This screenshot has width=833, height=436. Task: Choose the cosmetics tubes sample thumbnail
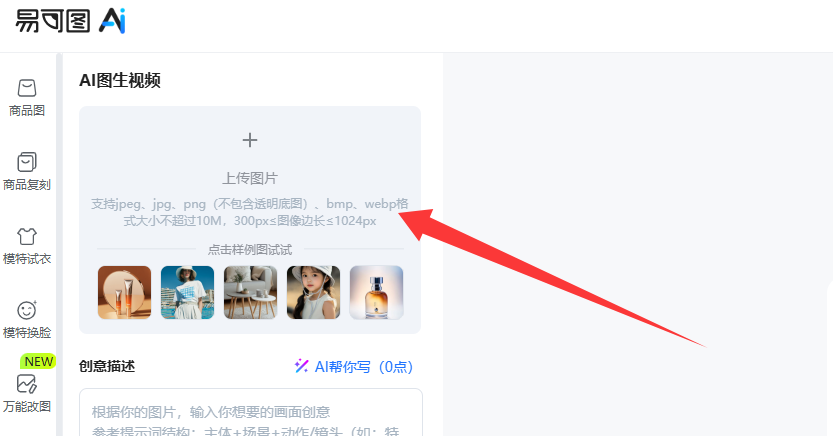pyautogui.click(x=124, y=293)
